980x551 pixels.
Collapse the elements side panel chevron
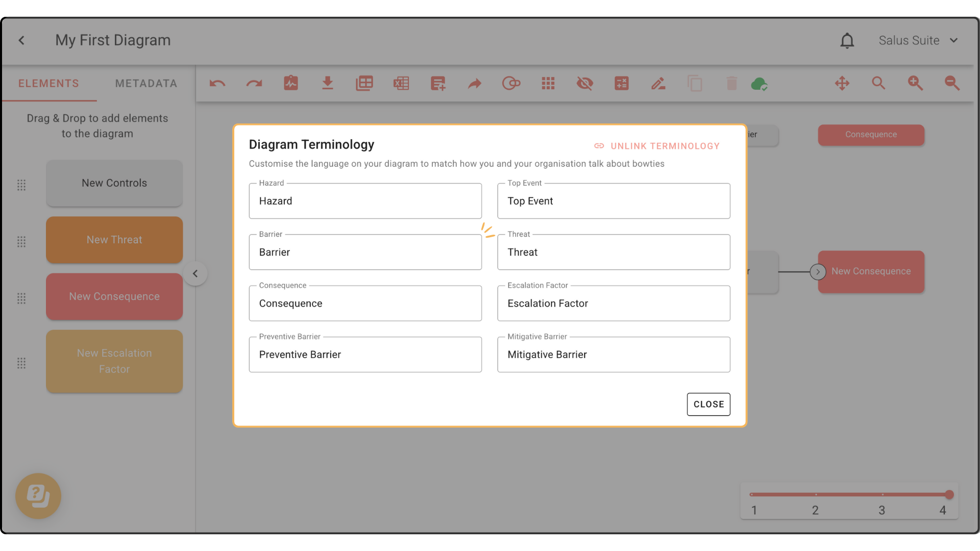[x=195, y=273]
